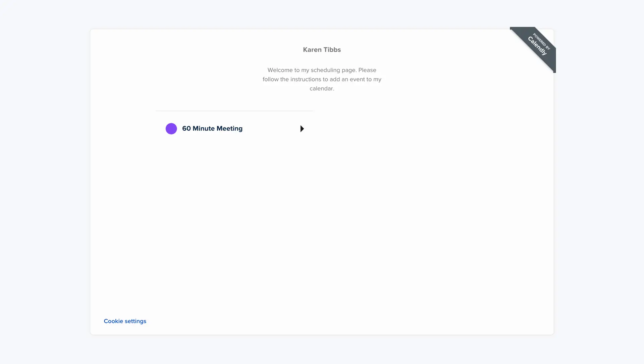Image resolution: width=644 pixels, height=364 pixels.
Task: Click the word 'Minute' in event name
Action: (203, 129)
